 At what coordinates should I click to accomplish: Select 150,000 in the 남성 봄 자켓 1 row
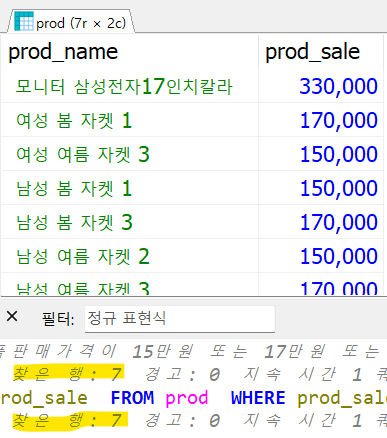pyautogui.click(x=321, y=188)
